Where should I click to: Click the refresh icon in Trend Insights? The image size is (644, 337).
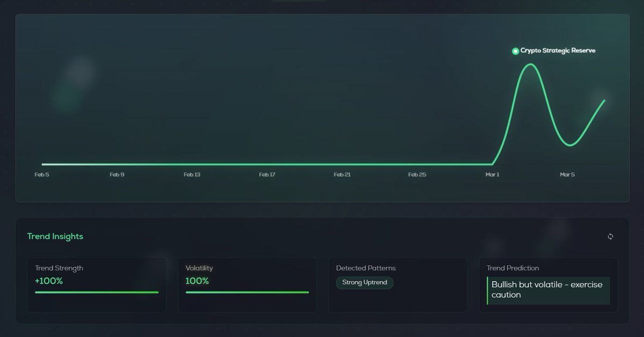click(610, 237)
